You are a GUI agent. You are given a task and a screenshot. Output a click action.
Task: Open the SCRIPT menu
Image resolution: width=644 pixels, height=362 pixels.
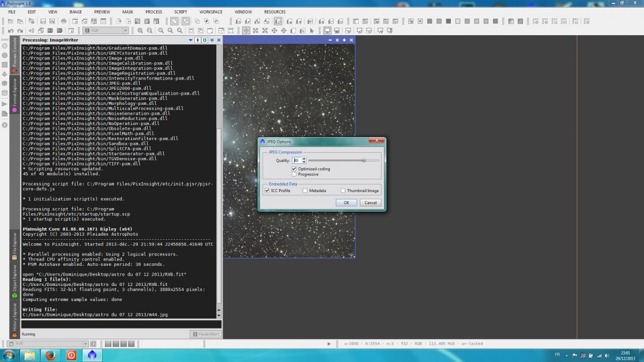[x=180, y=12]
